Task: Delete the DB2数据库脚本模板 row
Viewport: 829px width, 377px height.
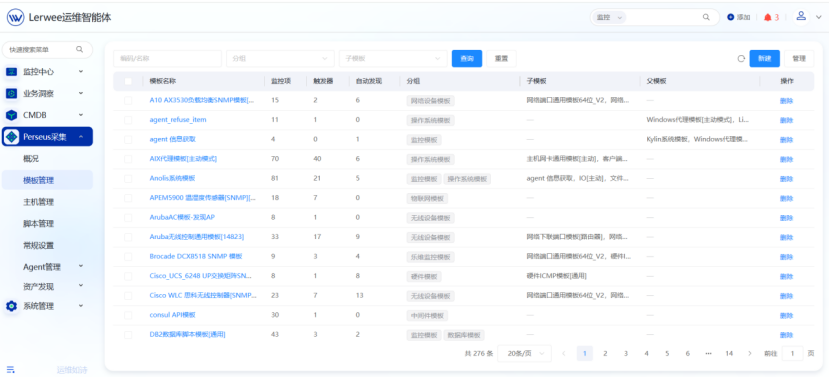Action: pos(786,335)
